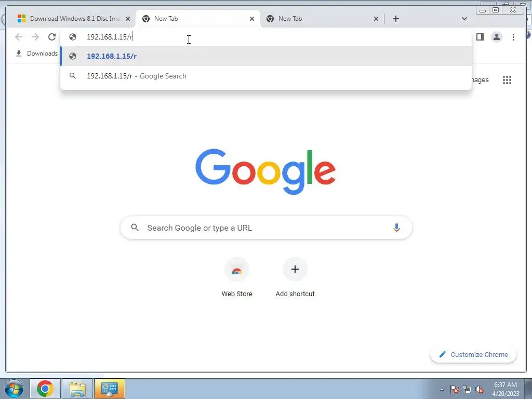Choose the 192.168.1.15/r Google Search suggestion

tap(266, 76)
